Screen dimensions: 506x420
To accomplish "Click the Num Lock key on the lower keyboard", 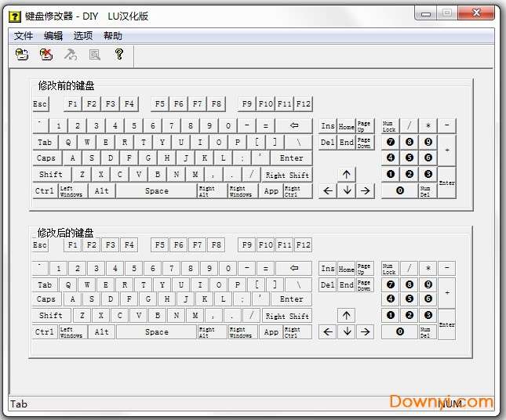I will [389, 268].
